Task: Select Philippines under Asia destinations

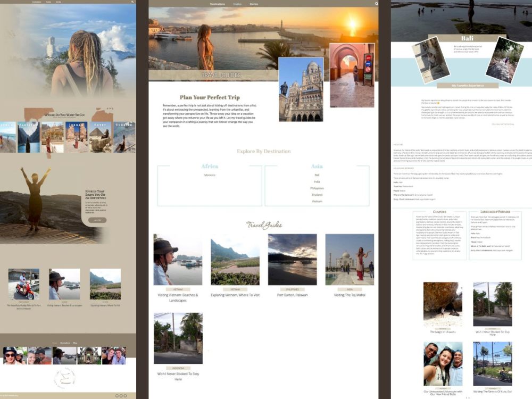Action: pyautogui.click(x=317, y=188)
